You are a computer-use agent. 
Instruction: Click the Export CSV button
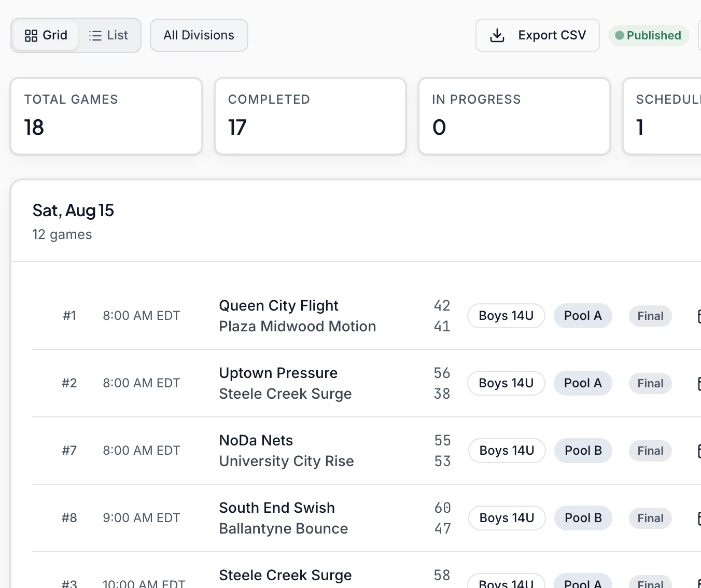[538, 35]
